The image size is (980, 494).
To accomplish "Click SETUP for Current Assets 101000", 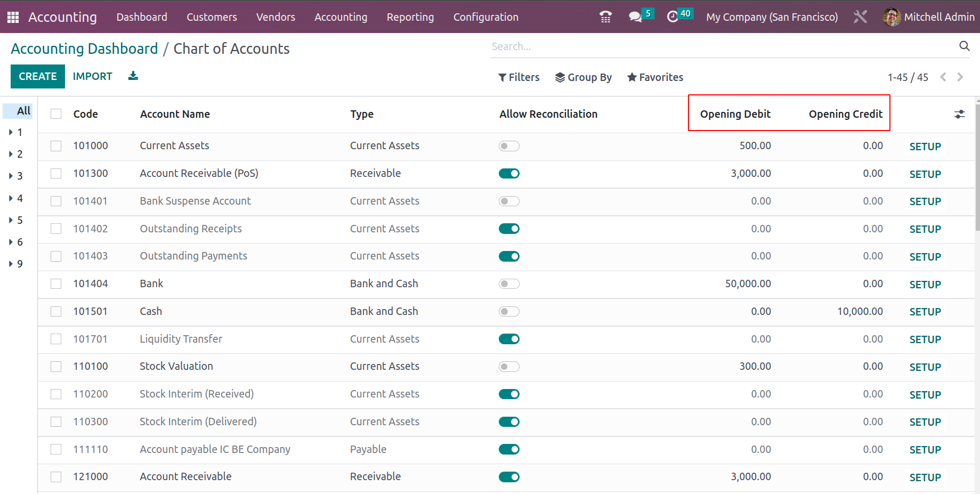I will [925, 147].
